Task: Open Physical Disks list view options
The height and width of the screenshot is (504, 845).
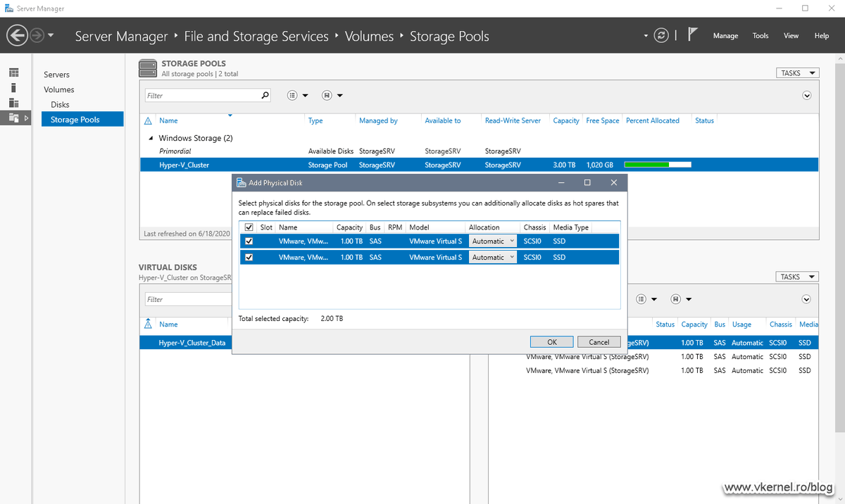Action: [x=646, y=299]
